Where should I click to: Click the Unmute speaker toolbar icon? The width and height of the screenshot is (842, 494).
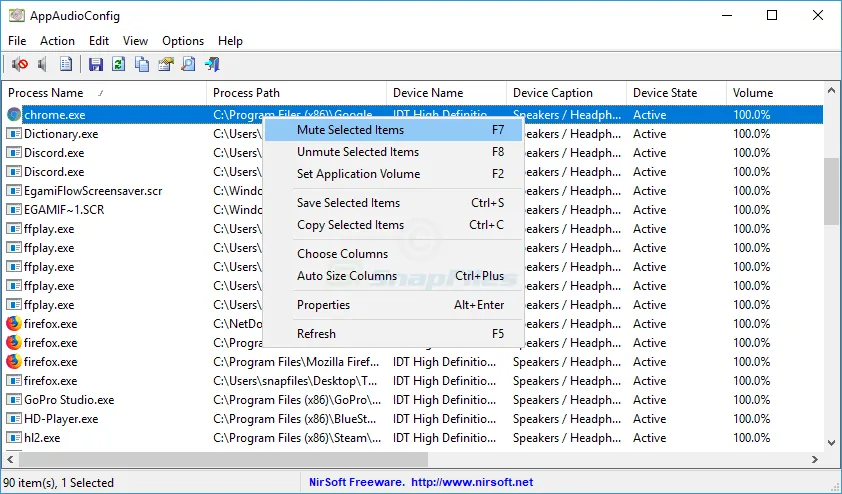click(x=42, y=64)
